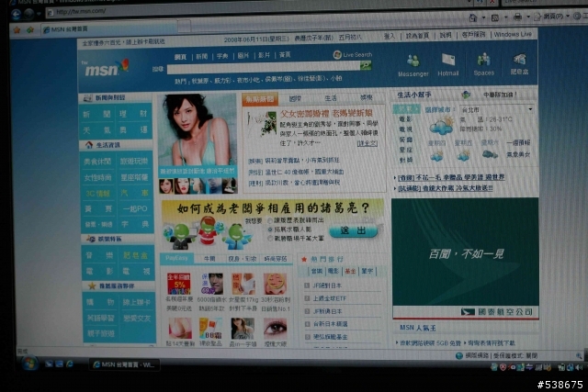Click the IE Home toolbar icon
588x392 pixels.
473,17
